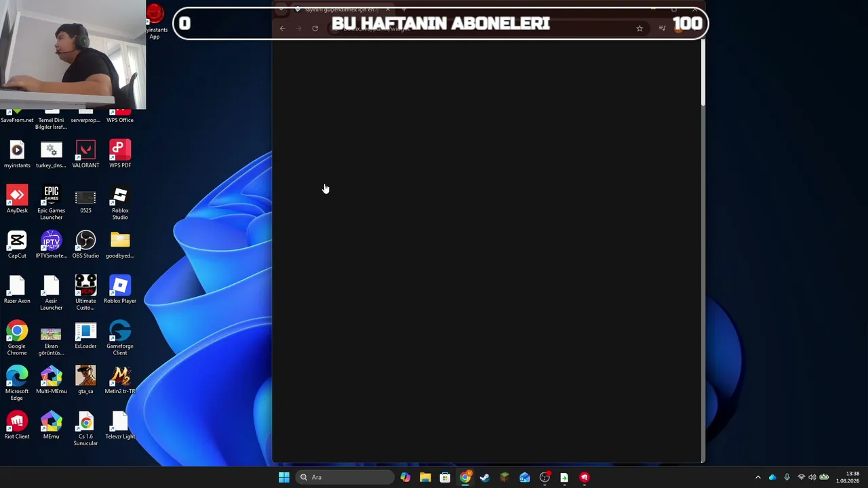Click the taskbar search box labeled Ara

pos(344,477)
